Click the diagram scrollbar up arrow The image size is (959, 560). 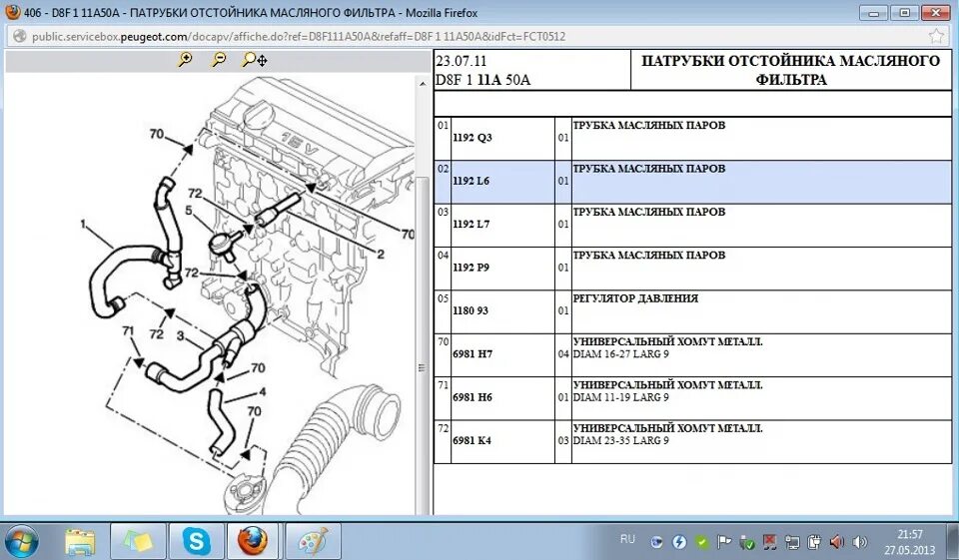[x=422, y=83]
